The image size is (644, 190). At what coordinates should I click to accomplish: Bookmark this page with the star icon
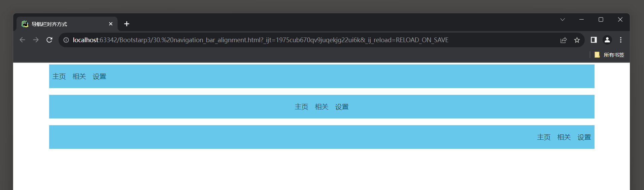[577, 40]
